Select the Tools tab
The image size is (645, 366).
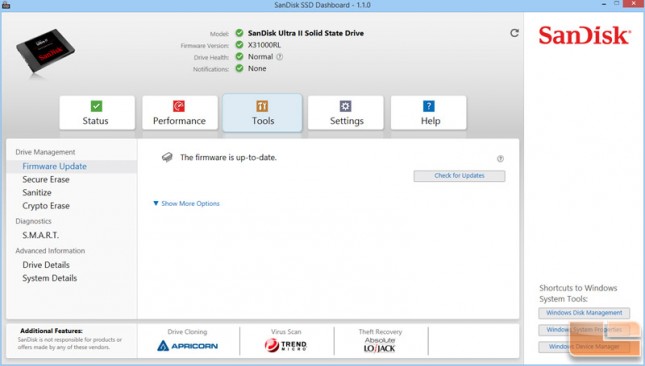(x=262, y=113)
